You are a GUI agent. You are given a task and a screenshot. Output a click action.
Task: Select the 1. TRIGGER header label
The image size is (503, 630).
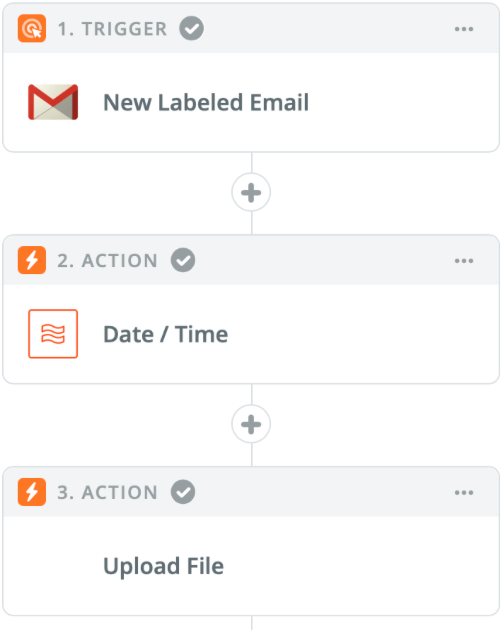(112, 29)
